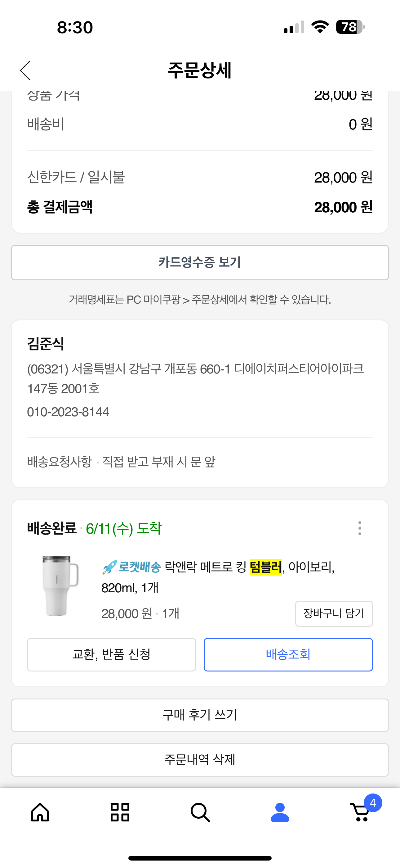The width and height of the screenshot is (400, 868).
Task: Tap the rocket delivery badge icon
Action: point(110,567)
